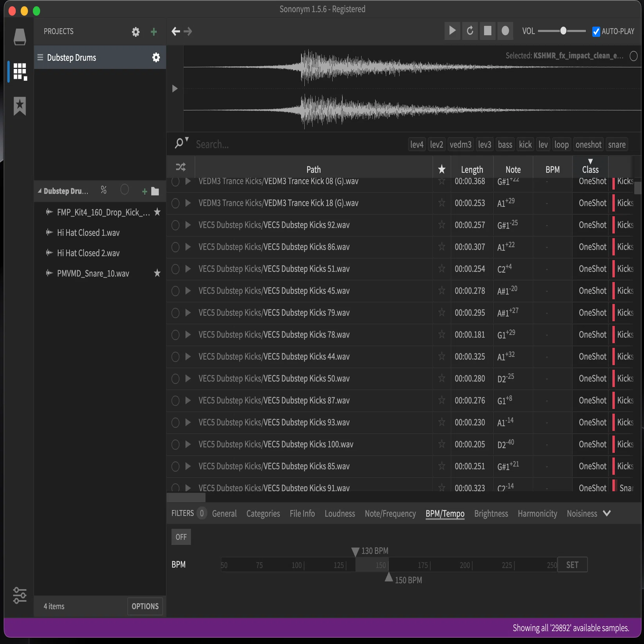The image size is (644, 644).
Task: Click the record button in transport
Action: [505, 31]
